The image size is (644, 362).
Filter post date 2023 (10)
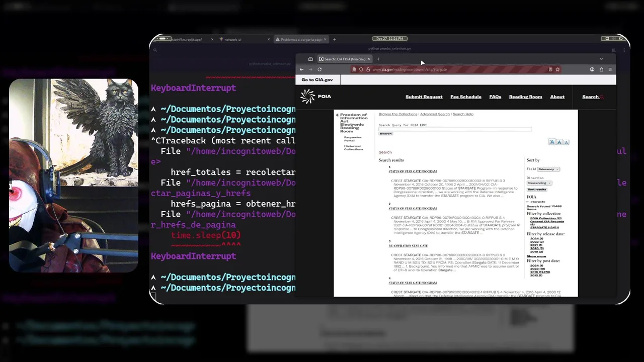pos(537,268)
